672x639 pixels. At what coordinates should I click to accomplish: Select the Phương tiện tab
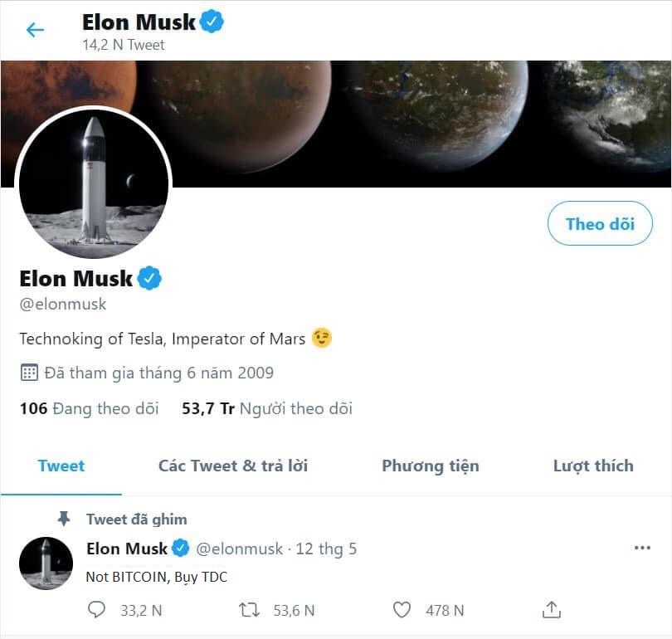430,466
